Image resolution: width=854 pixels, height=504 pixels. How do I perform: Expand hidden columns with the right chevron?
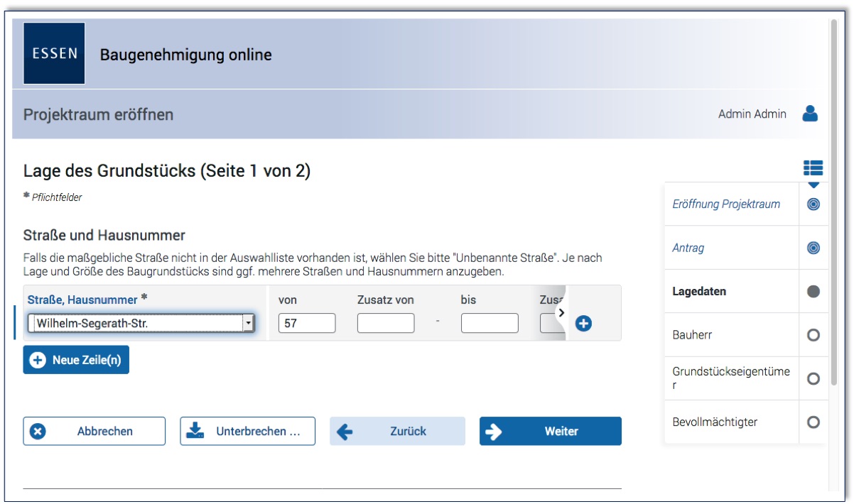(x=561, y=312)
